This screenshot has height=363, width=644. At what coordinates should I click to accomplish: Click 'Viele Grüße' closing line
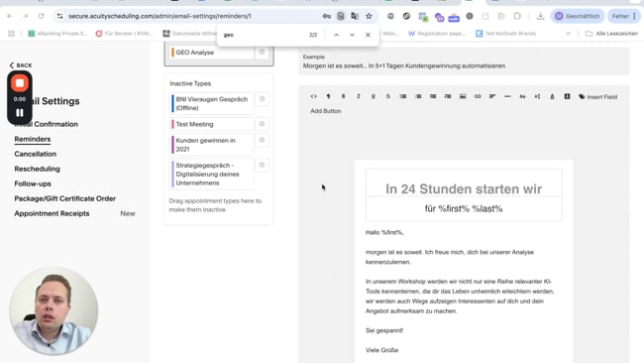click(x=382, y=350)
